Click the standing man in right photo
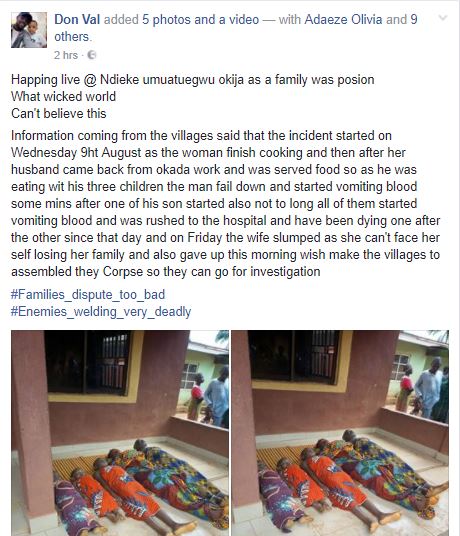 [428, 387]
